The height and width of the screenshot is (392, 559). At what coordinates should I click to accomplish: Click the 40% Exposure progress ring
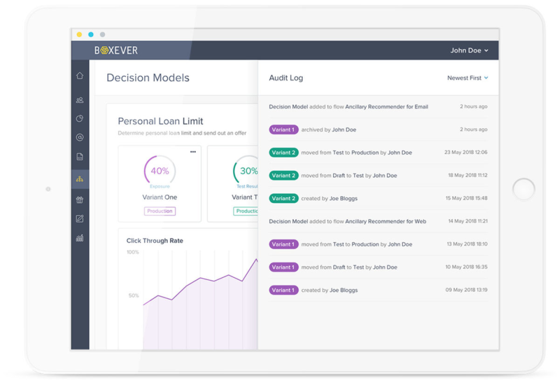(160, 171)
